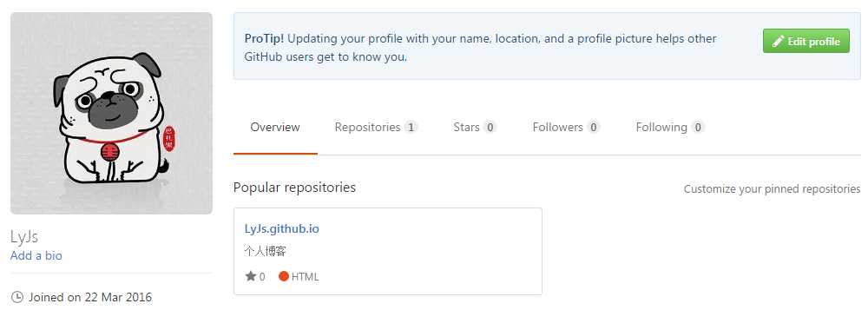Screen dimensions: 868x330
Task: Open the Stars tab
Action: coord(475,128)
